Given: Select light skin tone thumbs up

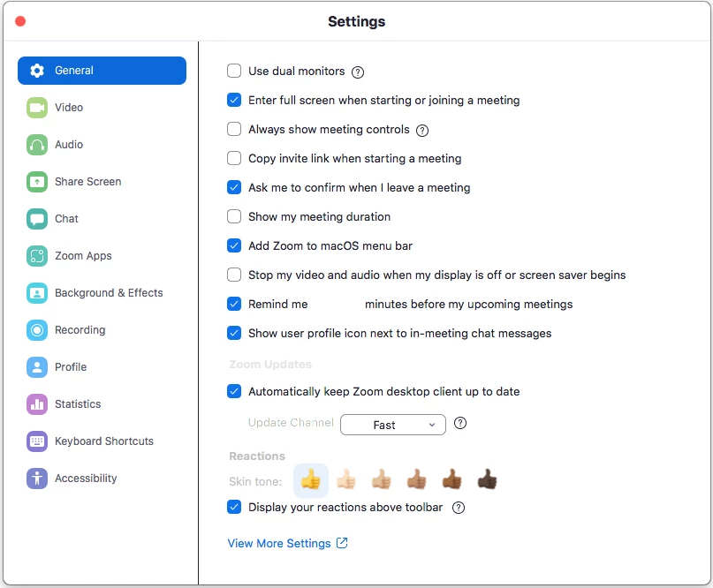Looking at the screenshot, I should pyautogui.click(x=346, y=479).
